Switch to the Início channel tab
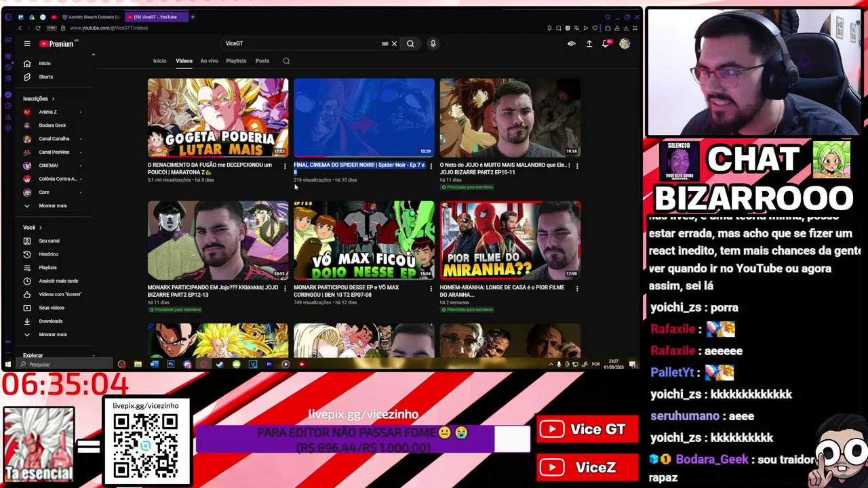 (x=159, y=61)
